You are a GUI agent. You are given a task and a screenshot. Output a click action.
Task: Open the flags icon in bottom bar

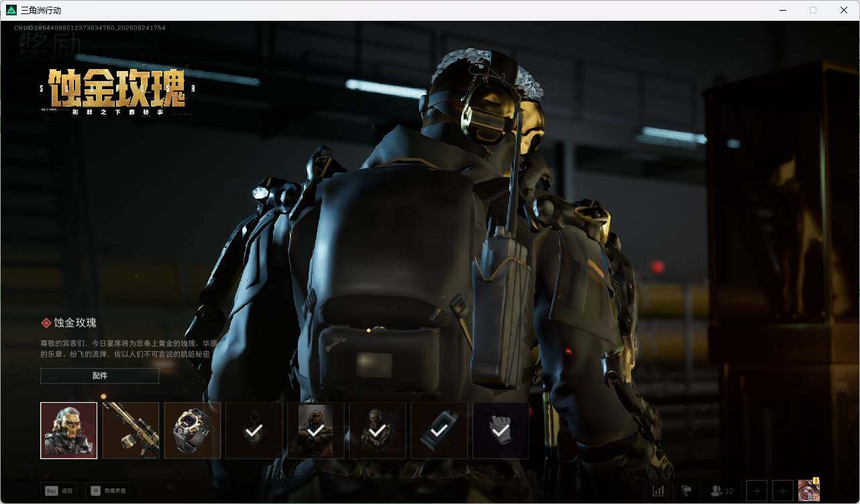(x=686, y=491)
